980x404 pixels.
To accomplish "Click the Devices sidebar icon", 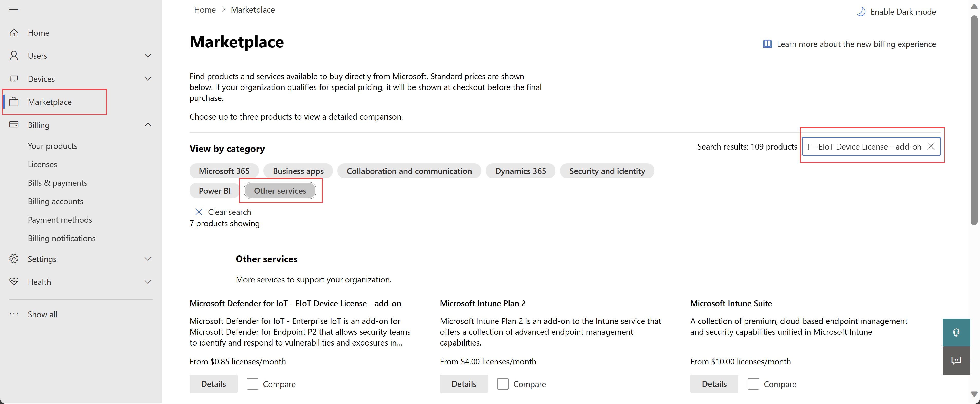I will 16,78.
